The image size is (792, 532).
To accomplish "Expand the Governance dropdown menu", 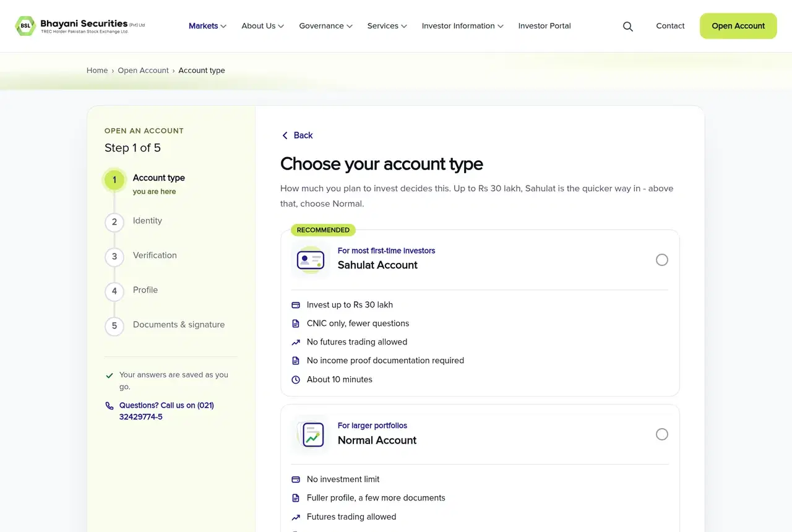I will tap(326, 26).
